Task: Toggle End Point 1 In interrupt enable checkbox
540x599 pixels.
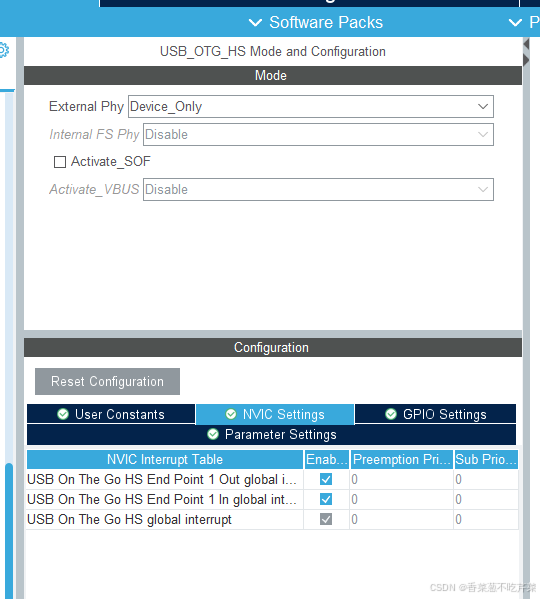Action: click(326, 499)
